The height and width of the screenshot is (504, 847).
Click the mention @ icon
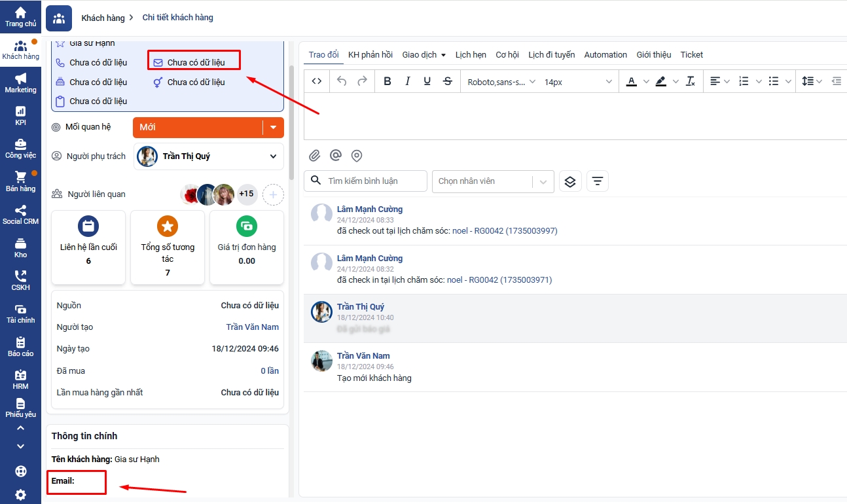[336, 156]
